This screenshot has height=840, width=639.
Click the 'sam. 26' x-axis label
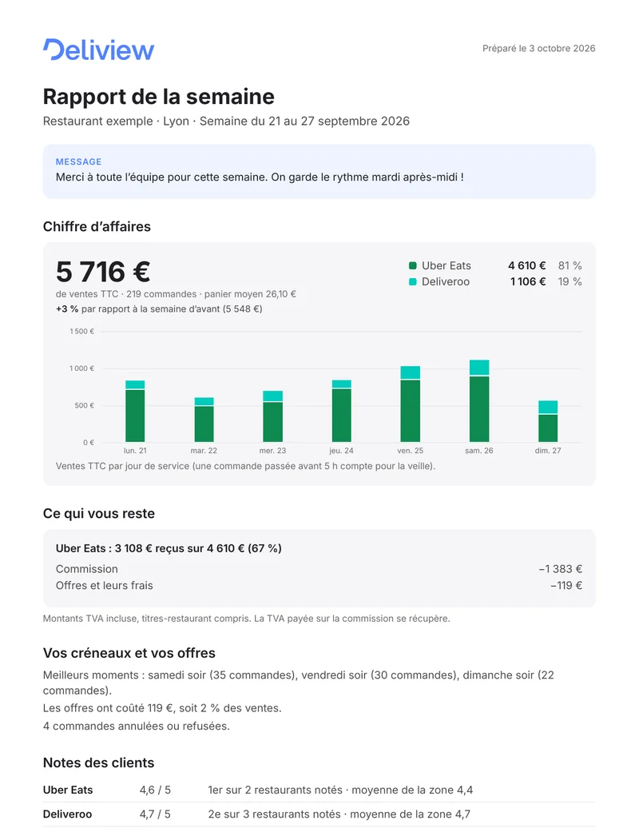coord(479,451)
